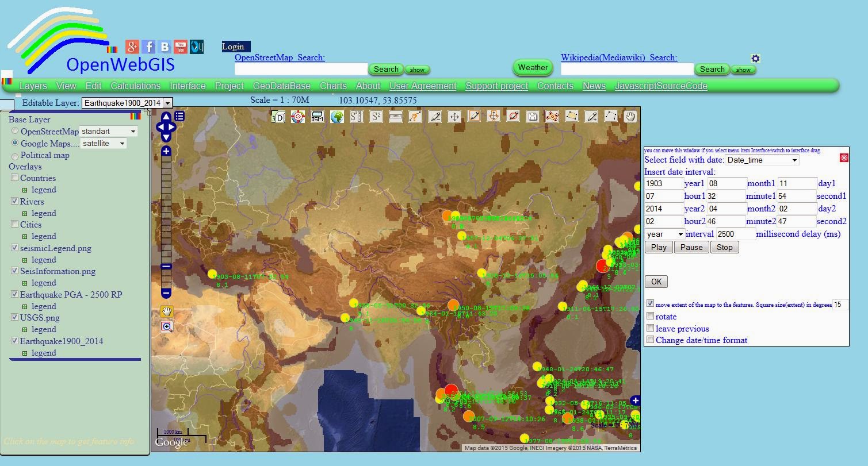The height and width of the screenshot is (466, 868).
Task: Activate the zoom box magnifier button
Action: pos(167,327)
